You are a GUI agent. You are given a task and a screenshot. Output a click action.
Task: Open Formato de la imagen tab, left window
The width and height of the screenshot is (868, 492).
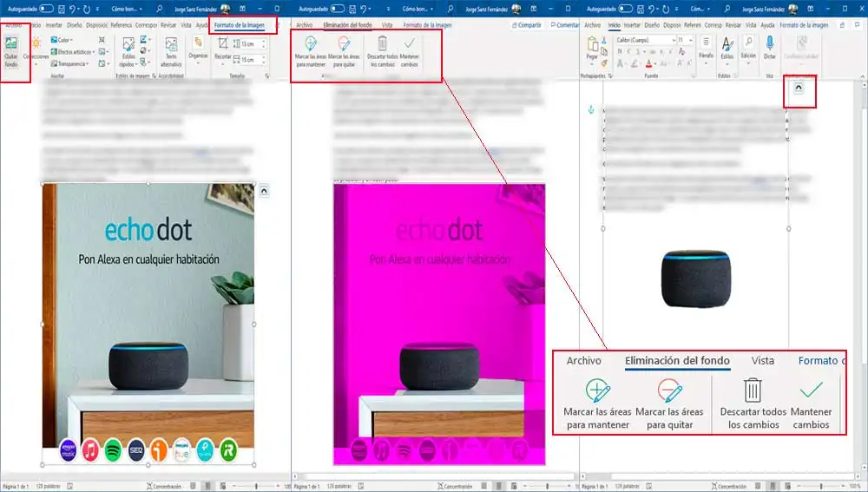coord(240,25)
